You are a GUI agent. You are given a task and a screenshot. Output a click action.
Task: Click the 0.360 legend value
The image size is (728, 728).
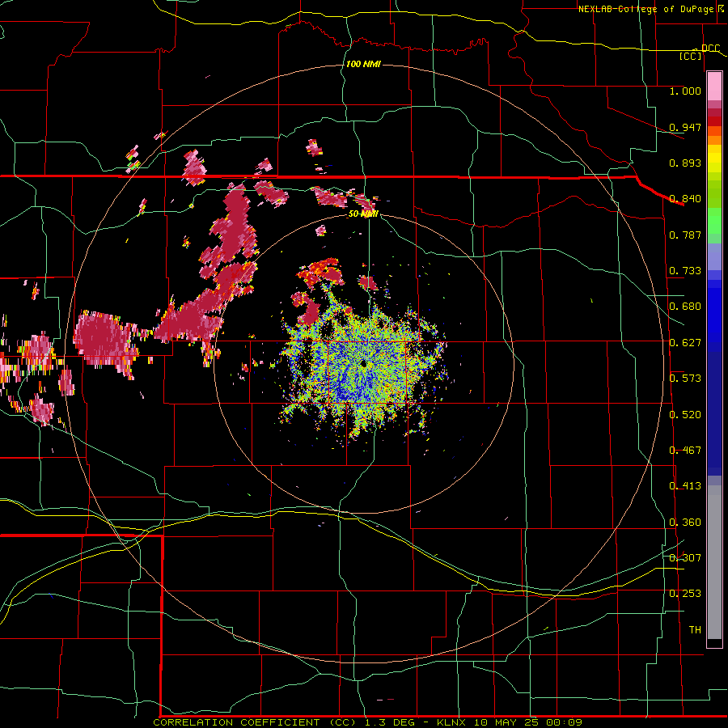[685, 523]
